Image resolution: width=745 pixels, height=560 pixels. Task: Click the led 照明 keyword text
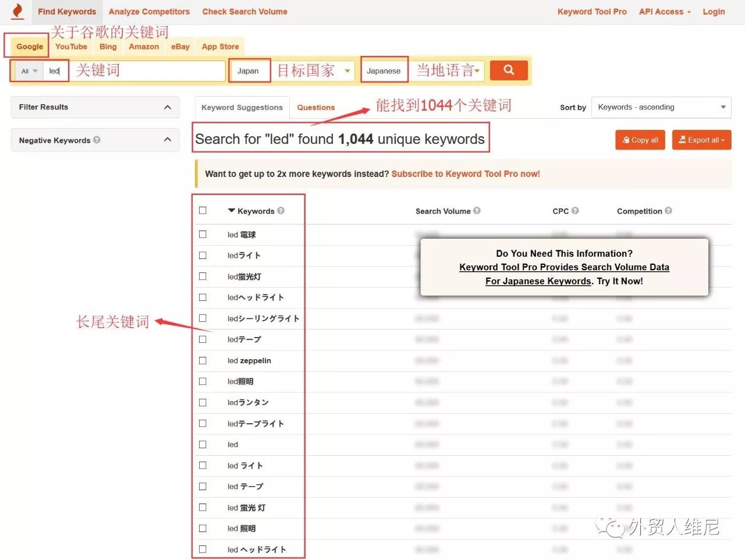point(242,529)
